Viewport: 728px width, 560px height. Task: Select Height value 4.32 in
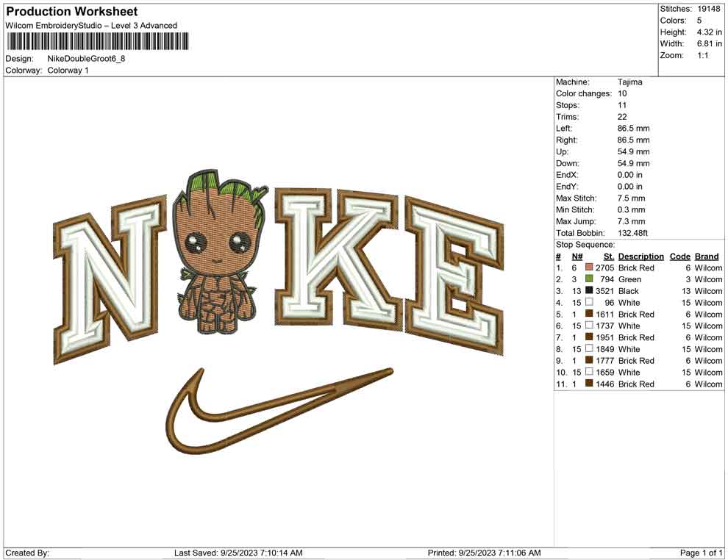709,32
